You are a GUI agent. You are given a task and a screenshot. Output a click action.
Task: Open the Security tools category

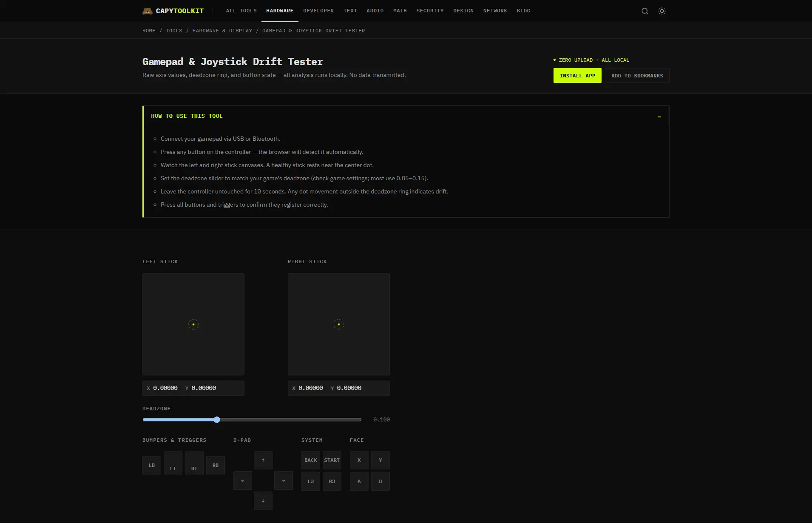[x=430, y=11]
